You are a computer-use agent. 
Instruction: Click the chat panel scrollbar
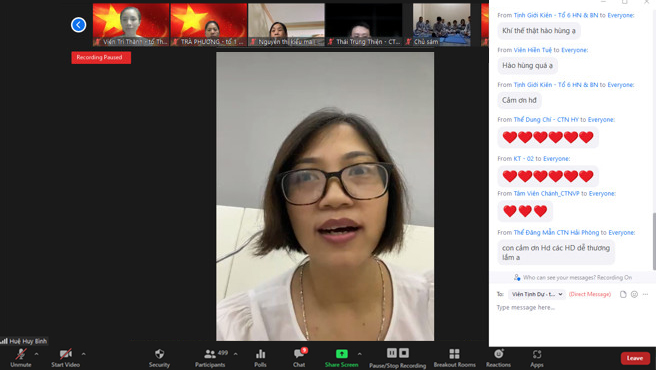pyautogui.click(x=654, y=241)
